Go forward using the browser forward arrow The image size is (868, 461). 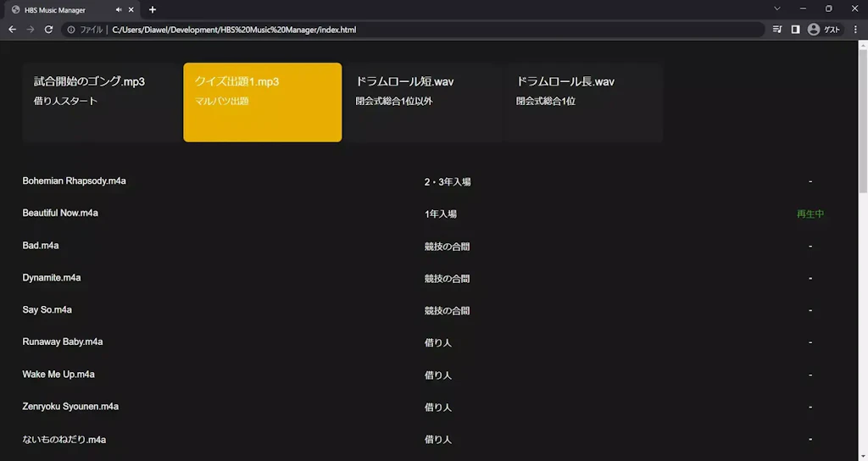click(x=31, y=30)
